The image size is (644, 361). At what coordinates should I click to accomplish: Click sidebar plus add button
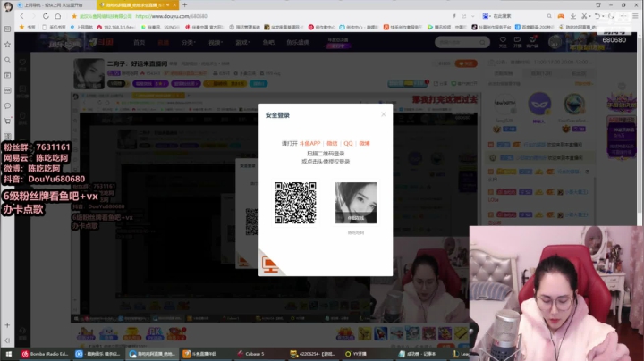tap(7, 325)
